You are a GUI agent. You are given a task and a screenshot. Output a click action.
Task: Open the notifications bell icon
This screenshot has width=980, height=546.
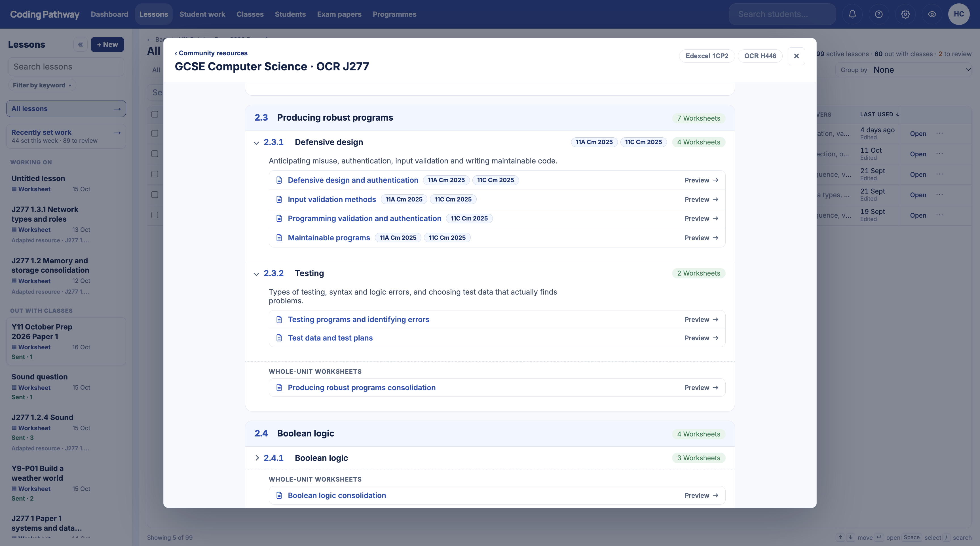coord(852,14)
